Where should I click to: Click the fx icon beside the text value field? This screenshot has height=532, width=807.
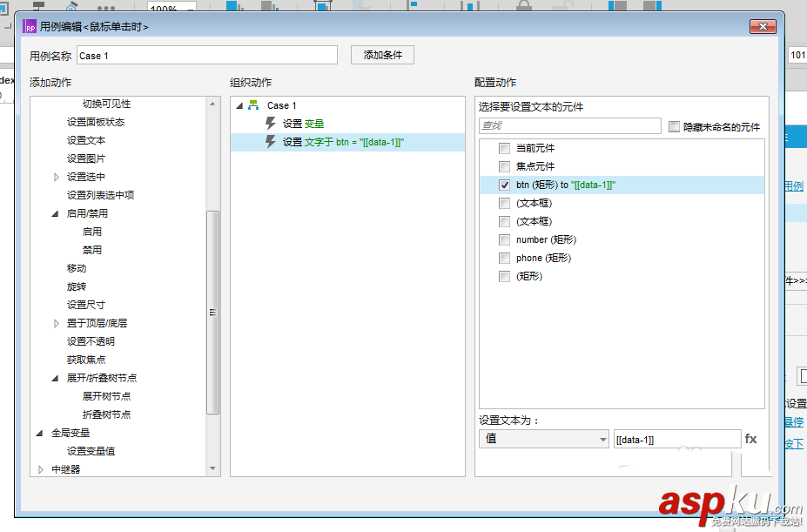[x=750, y=438]
